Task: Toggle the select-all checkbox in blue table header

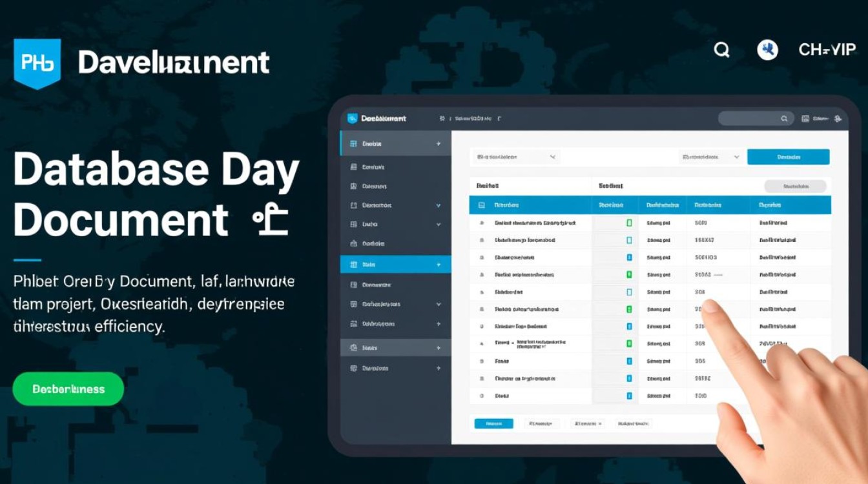Action: coord(481,205)
